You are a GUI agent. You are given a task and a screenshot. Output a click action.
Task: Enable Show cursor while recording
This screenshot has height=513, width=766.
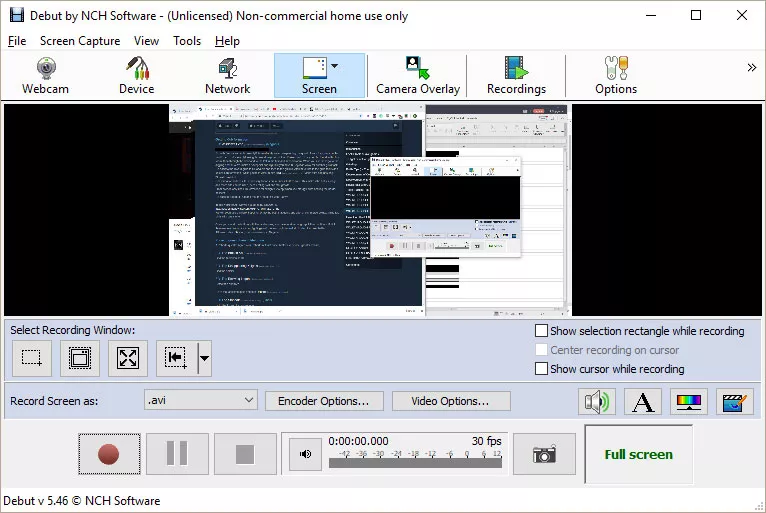[541, 368]
